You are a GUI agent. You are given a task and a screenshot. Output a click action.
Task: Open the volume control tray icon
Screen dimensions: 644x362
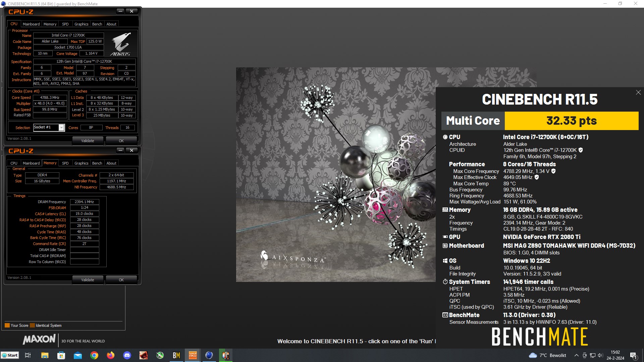600,355
